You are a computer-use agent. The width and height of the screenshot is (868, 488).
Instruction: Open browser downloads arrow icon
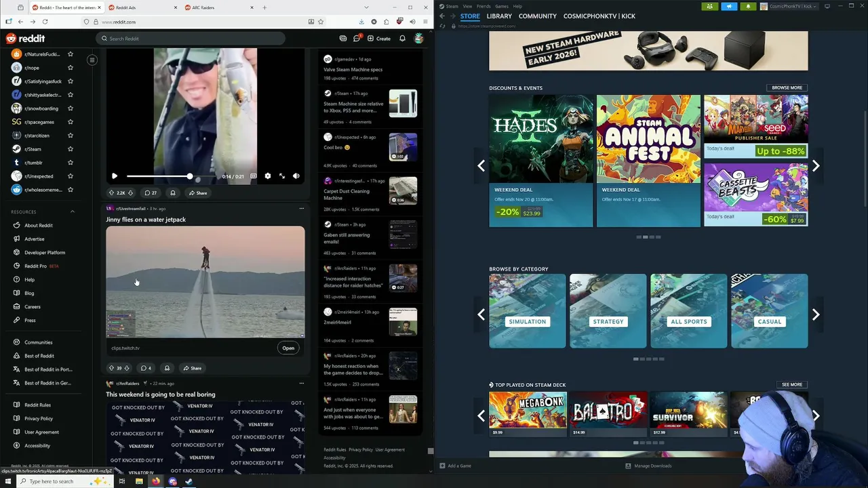coord(361,22)
